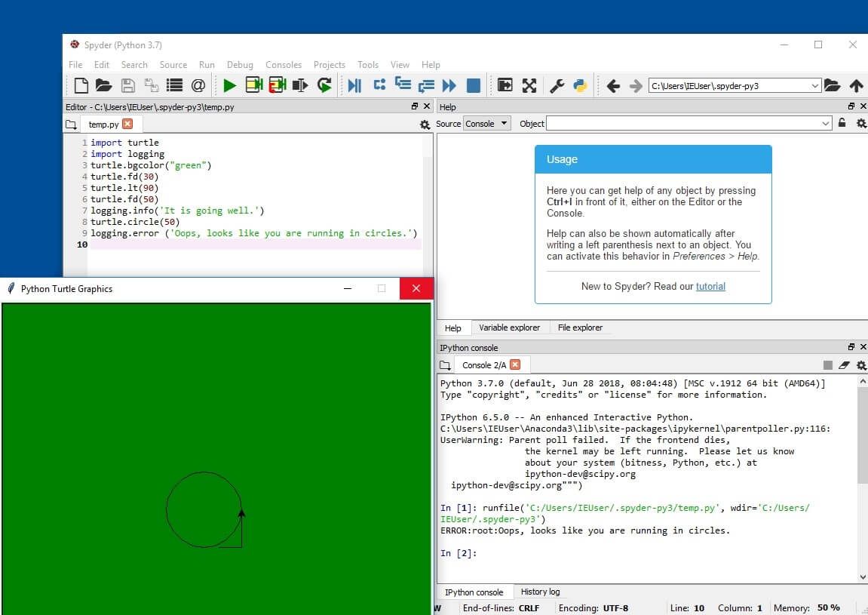The width and height of the screenshot is (868, 615).
Task: Open the Source dropdown in Help pane
Action: click(486, 123)
